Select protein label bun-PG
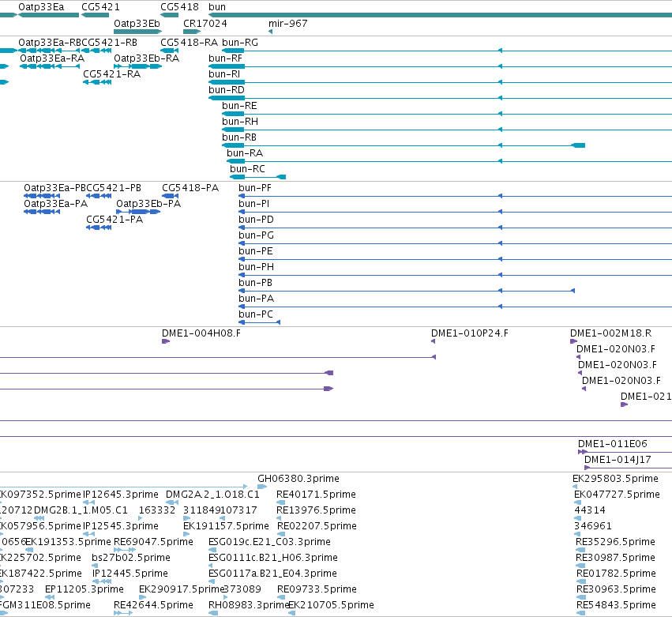Image resolution: width=672 pixels, height=617 pixels. [256, 236]
